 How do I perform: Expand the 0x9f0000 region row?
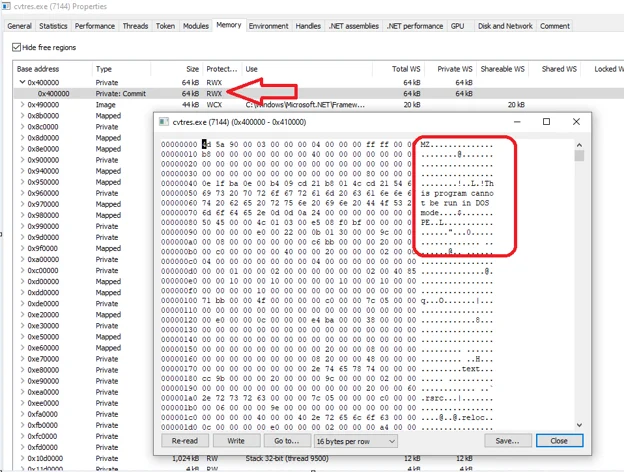pos(22,248)
